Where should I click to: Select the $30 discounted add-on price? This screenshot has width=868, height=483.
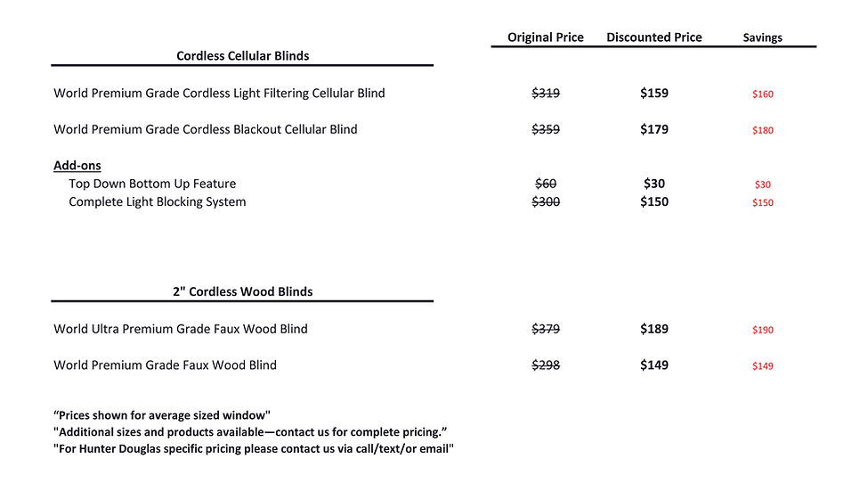point(654,184)
